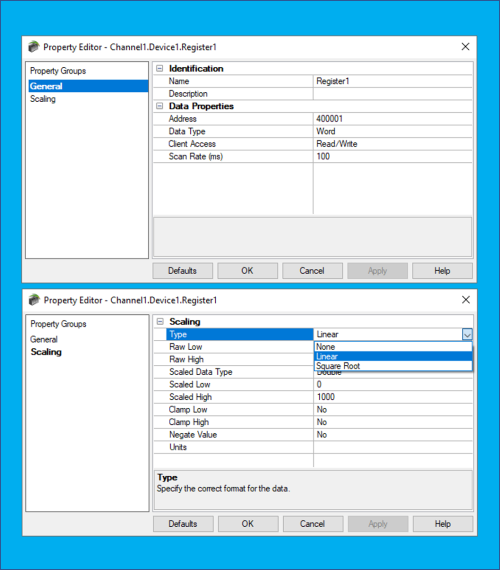Select the Address property label
Image resolution: width=500 pixels, height=570 pixels.
183,119
